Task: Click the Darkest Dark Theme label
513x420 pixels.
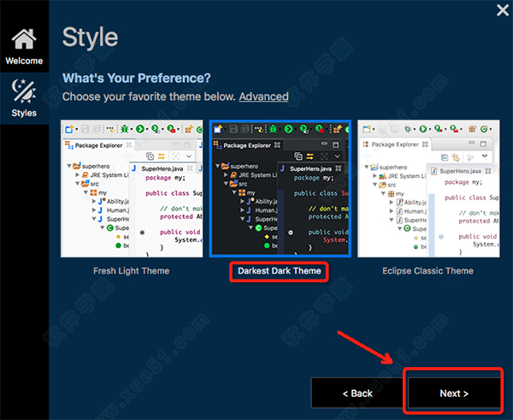Action: click(x=279, y=271)
